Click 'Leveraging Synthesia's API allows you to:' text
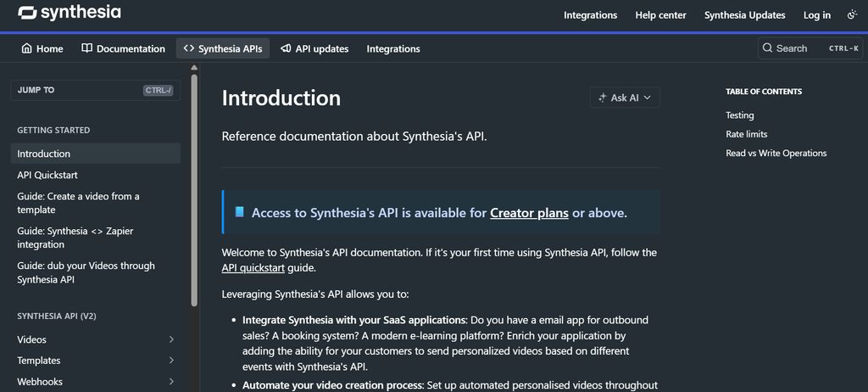Image resolution: width=868 pixels, height=392 pixels. point(315,294)
